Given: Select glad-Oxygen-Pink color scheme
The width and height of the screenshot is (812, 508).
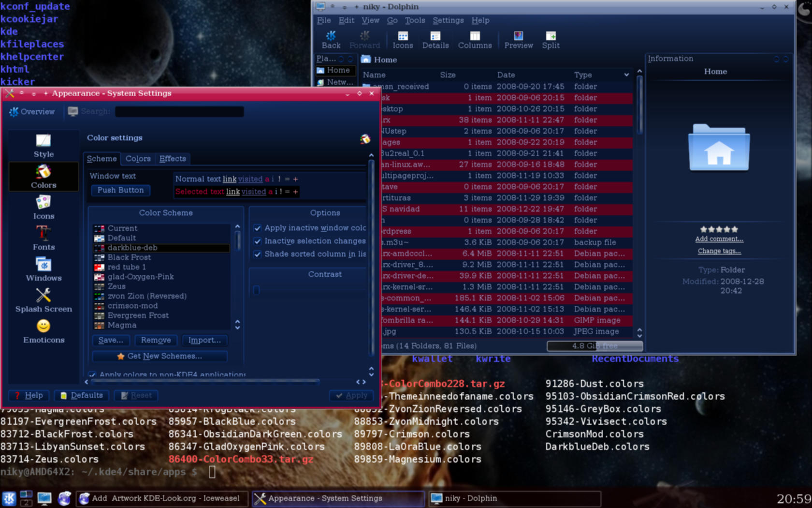Looking at the screenshot, I should click(x=161, y=277).
